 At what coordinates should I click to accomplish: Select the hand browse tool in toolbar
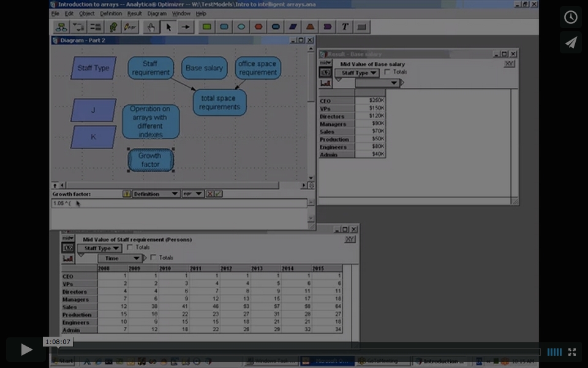tap(150, 27)
